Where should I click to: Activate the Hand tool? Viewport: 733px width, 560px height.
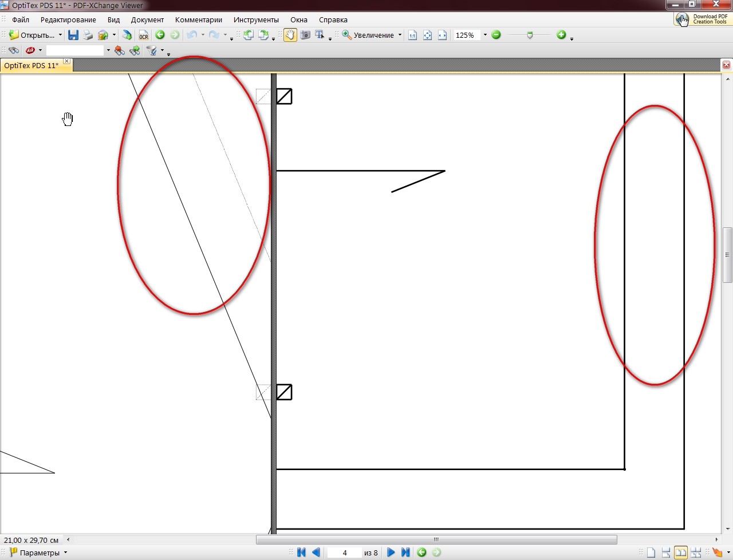[x=290, y=35]
